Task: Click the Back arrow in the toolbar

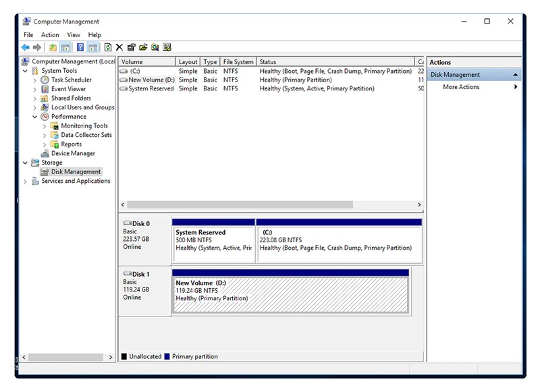Action: [x=25, y=47]
